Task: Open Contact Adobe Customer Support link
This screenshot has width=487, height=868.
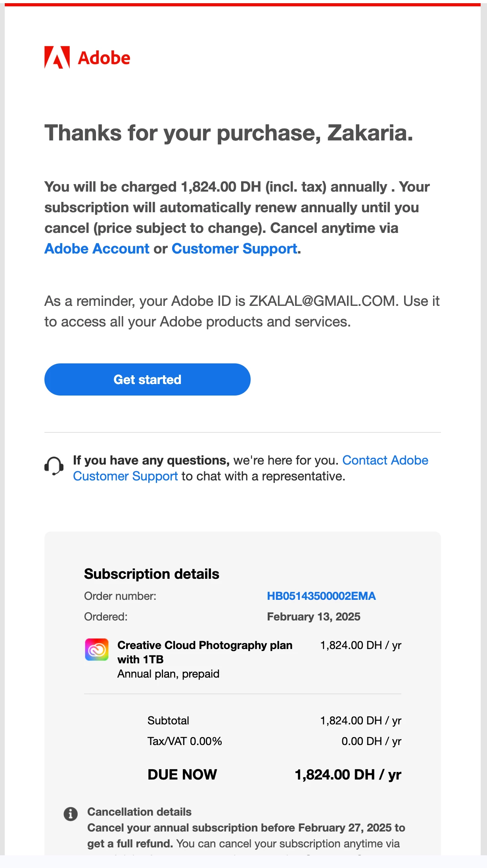Action: [251, 468]
